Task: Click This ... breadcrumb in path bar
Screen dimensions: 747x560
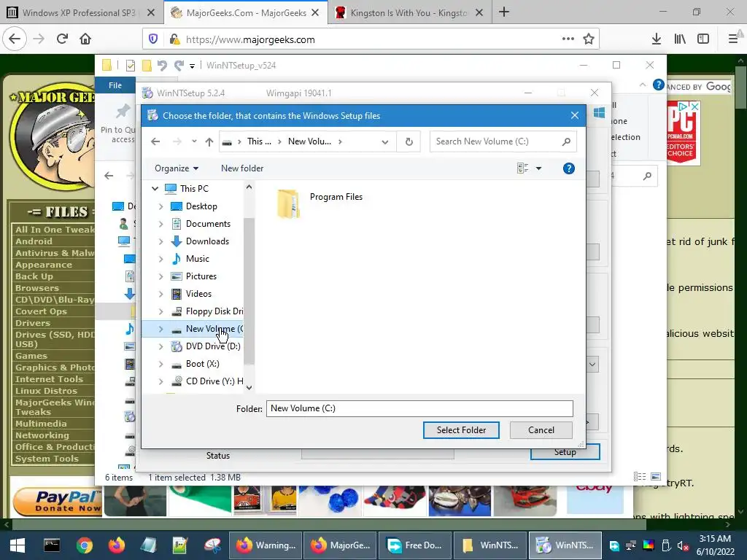Action: 259,141
